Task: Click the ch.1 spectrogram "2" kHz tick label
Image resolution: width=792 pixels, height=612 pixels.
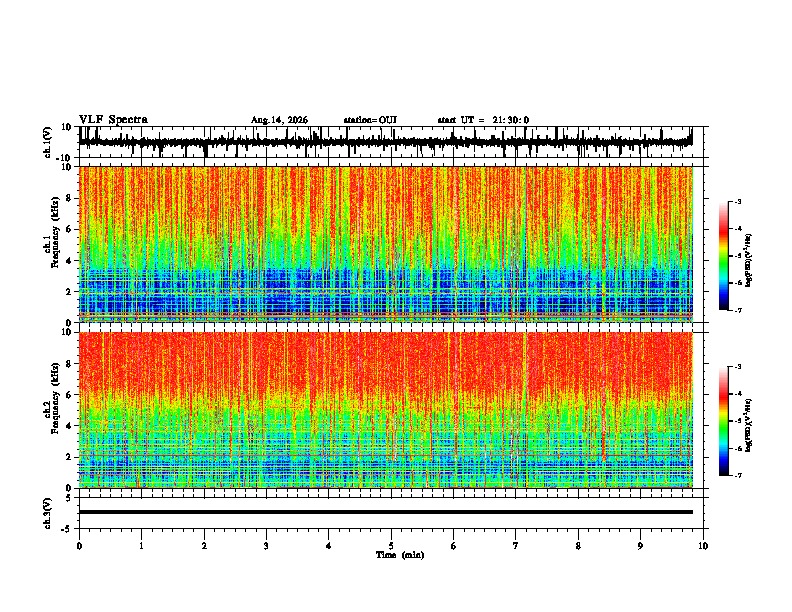Action: coord(69,292)
